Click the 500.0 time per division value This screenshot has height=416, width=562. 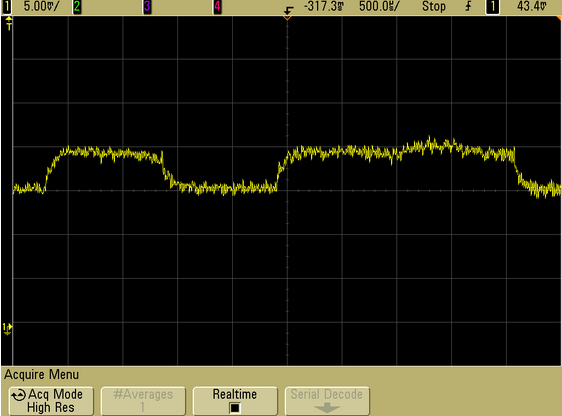click(x=379, y=6)
